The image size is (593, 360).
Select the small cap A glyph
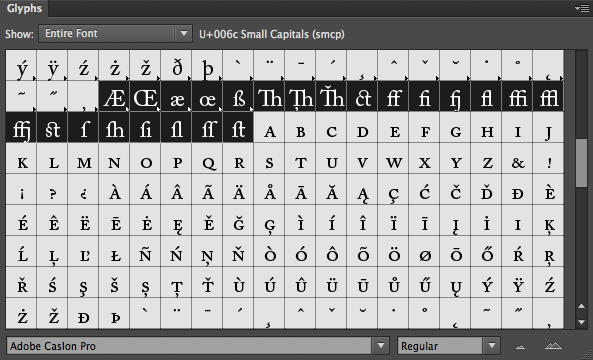click(269, 127)
